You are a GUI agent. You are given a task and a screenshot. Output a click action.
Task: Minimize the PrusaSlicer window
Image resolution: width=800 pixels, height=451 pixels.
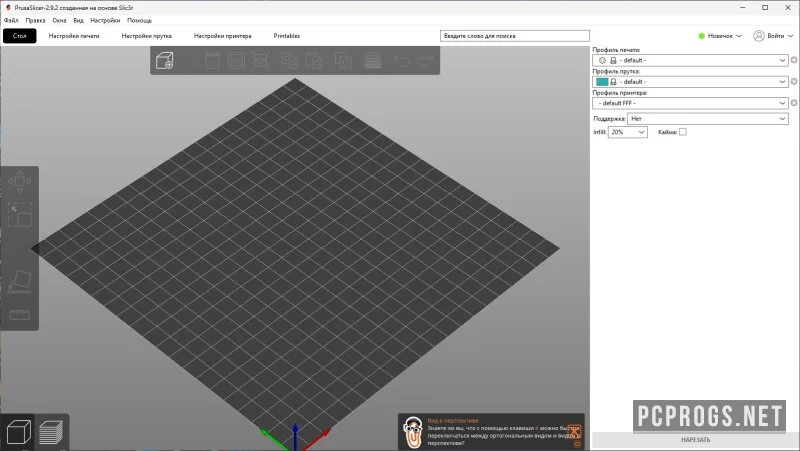(743, 8)
